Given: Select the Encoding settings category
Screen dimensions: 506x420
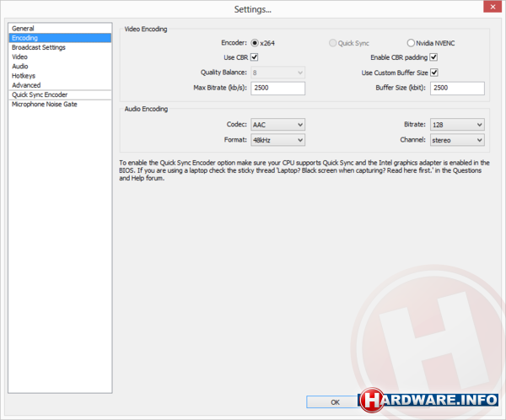Looking at the screenshot, I should click(60, 38).
